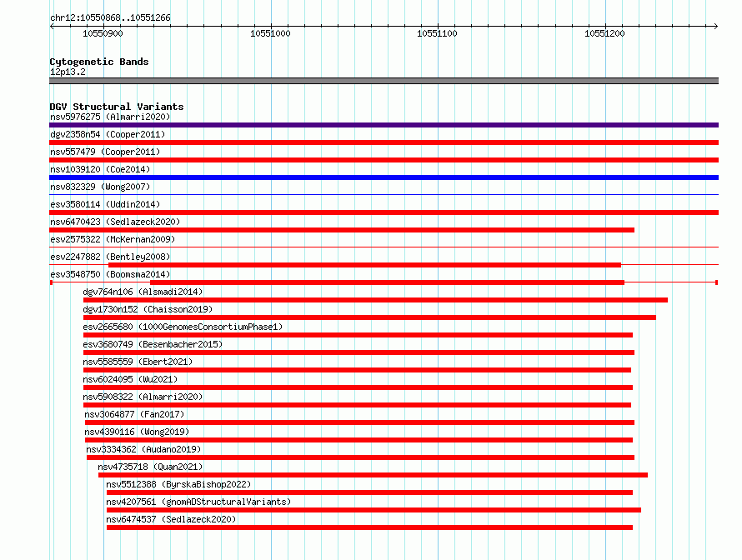742x560 pixels.
Task: Click the red nsv4735718 variant bar
Action: point(373,475)
